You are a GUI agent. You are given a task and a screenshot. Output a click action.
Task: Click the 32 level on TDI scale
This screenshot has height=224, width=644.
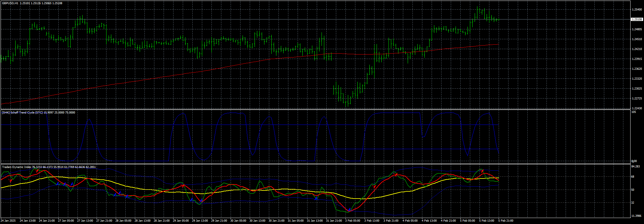coord(633,203)
